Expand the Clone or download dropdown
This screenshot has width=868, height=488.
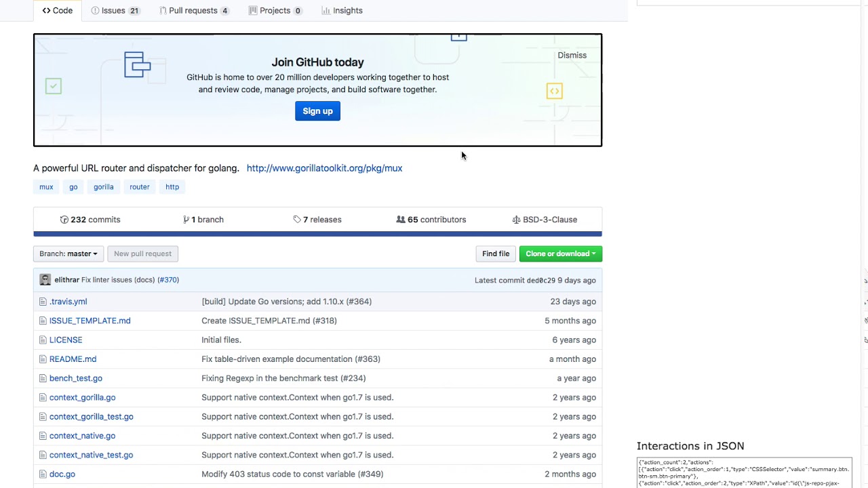pyautogui.click(x=561, y=253)
